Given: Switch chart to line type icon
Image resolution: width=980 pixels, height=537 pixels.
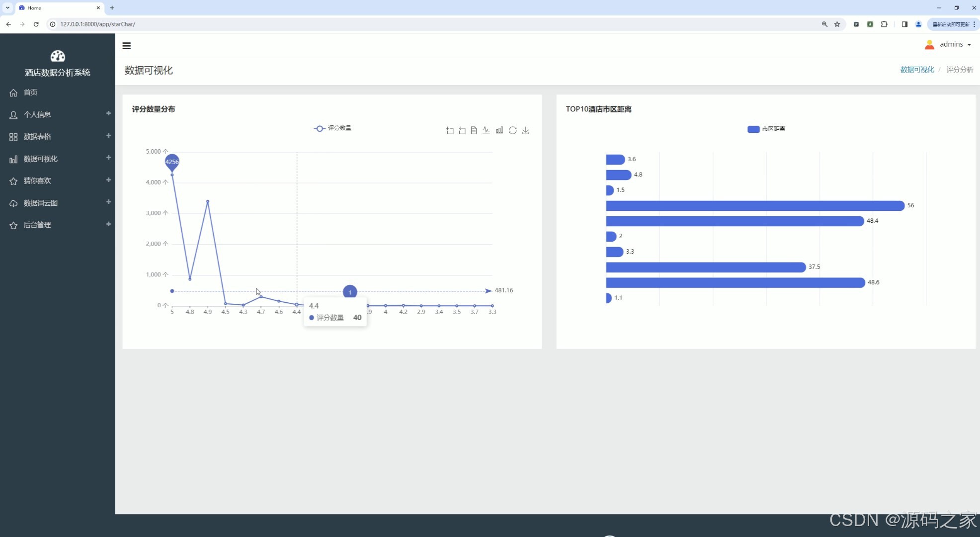Looking at the screenshot, I should point(487,130).
